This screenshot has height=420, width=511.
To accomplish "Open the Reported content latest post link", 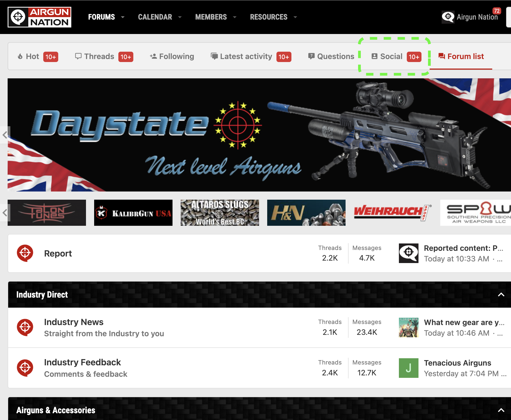I will [x=464, y=248].
